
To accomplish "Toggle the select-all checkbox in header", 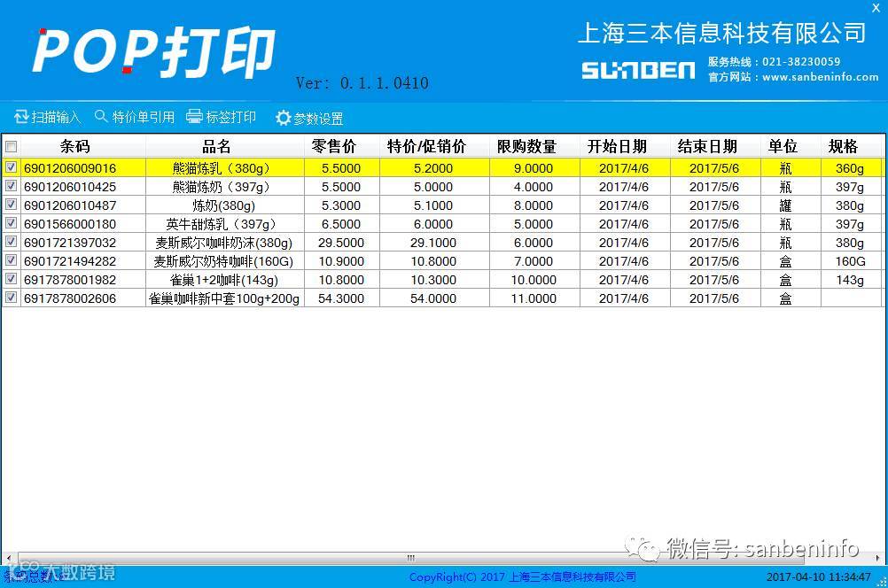I will click(x=11, y=147).
